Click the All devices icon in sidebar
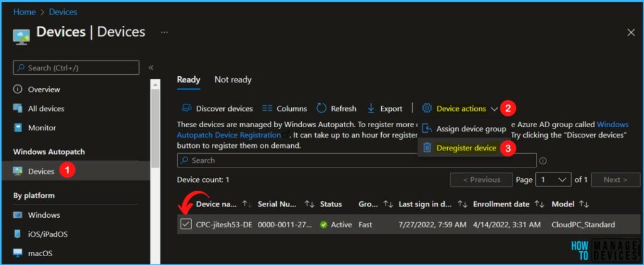Screen dimensions: 644x265 pos(18,108)
